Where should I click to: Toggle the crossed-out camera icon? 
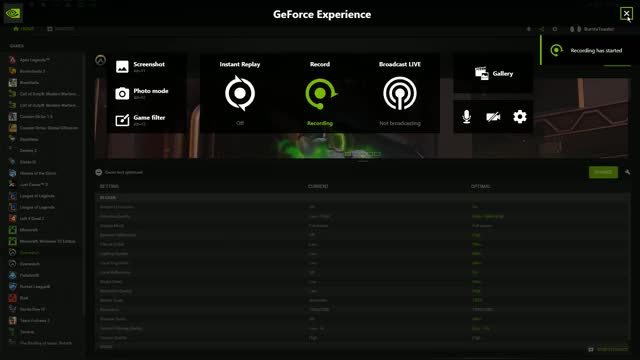coord(493,117)
